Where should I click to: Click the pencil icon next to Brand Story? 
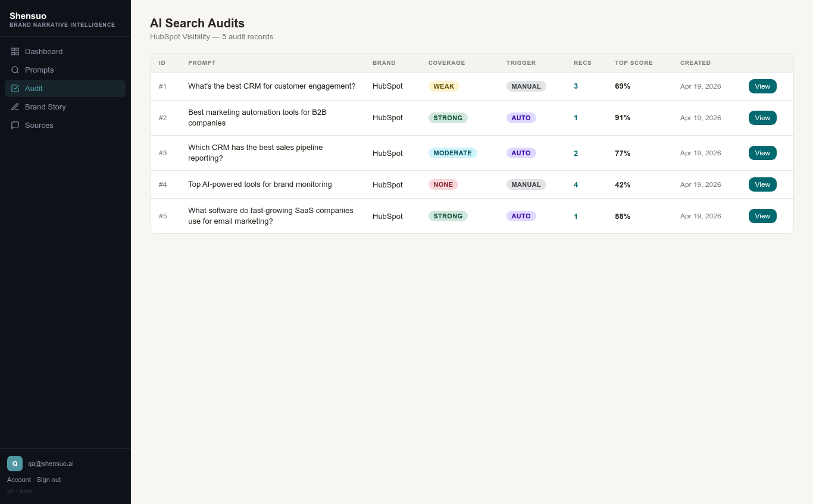[x=15, y=107]
